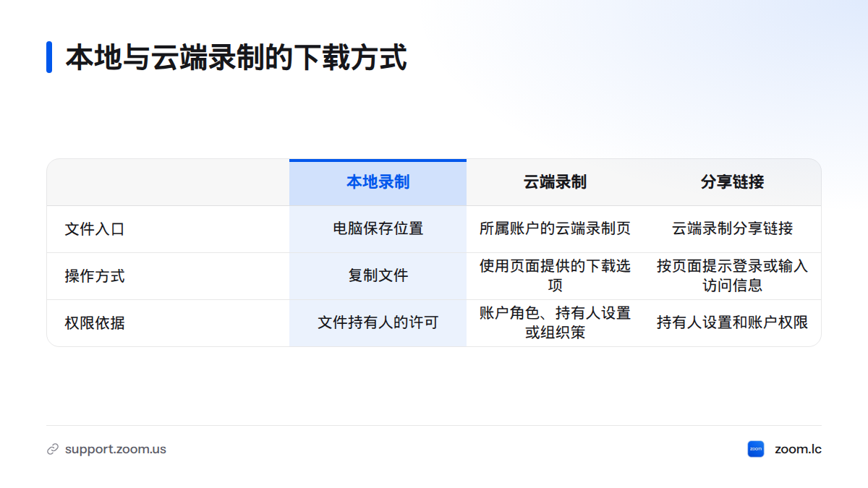This screenshot has width=868, height=488.
Task: Click the cell 按页面提示登录或输入访问信息
Action: coord(732,276)
